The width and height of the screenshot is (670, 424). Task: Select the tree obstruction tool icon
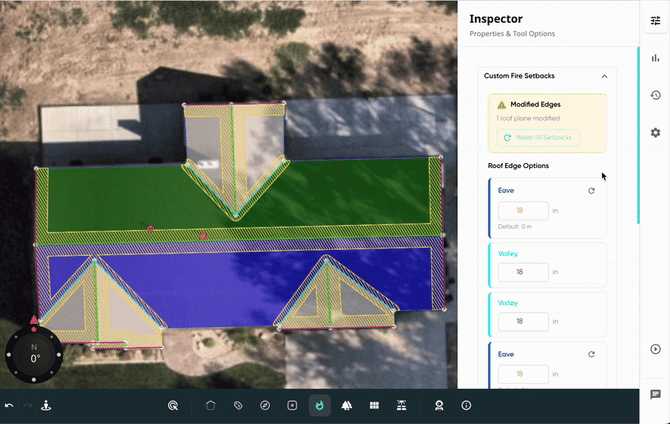346,405
